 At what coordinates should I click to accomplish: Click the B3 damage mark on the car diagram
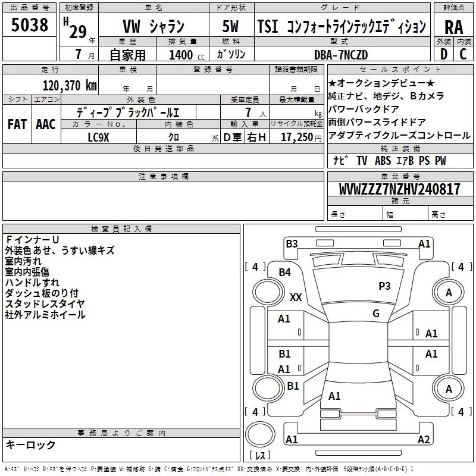click(291, 243)
